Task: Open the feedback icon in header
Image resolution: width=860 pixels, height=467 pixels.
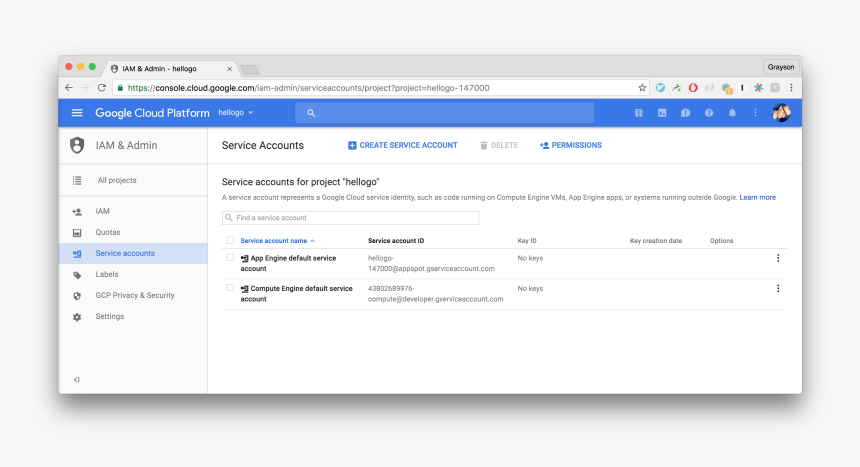Action: [685, 112]
